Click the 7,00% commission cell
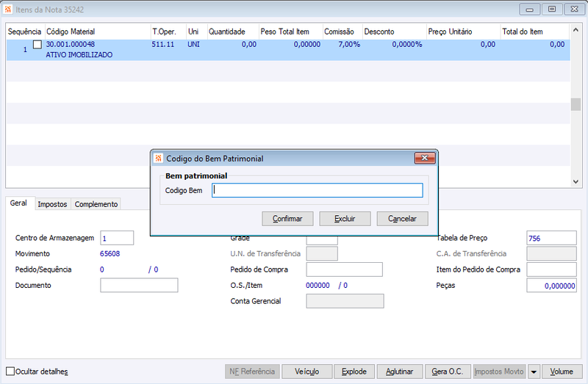 coord(349,44)
